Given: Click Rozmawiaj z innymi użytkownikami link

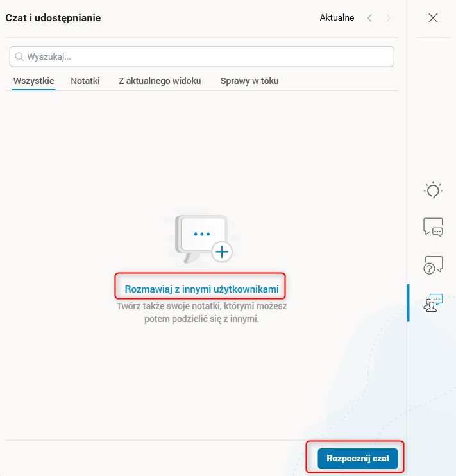Looking at the screenshot, I should coord(201,289).
